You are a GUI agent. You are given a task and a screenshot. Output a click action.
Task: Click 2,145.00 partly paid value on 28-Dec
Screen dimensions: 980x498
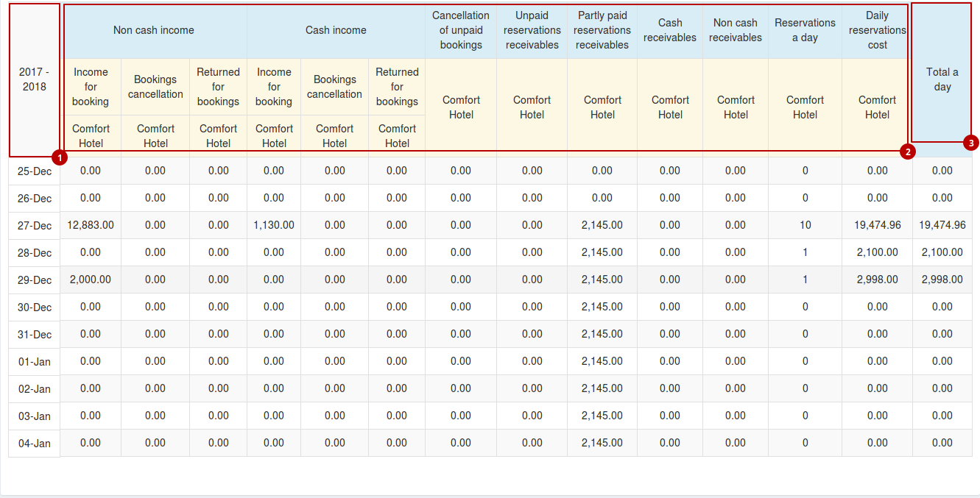[602, 252]
